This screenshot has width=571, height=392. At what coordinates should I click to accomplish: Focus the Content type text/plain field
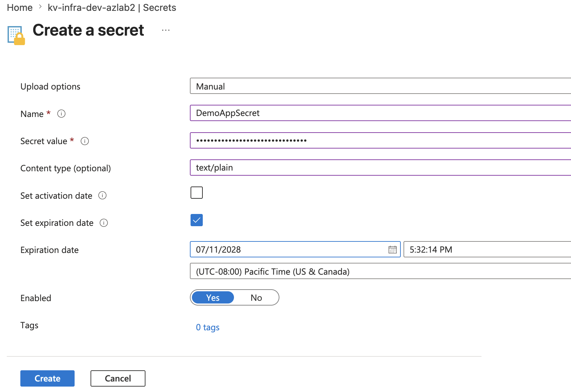(x=380, y=168)
